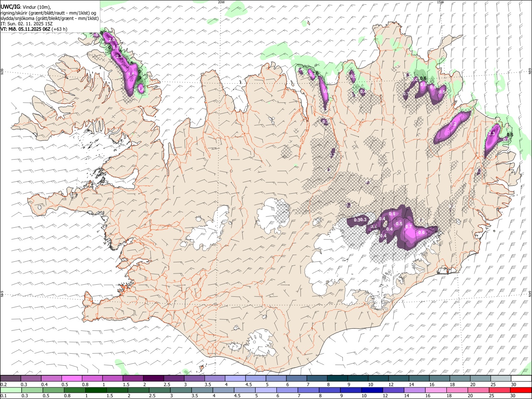Select the white swatch labeled 30 in upper legend
The image size is (532, 399).
[521, 378]
